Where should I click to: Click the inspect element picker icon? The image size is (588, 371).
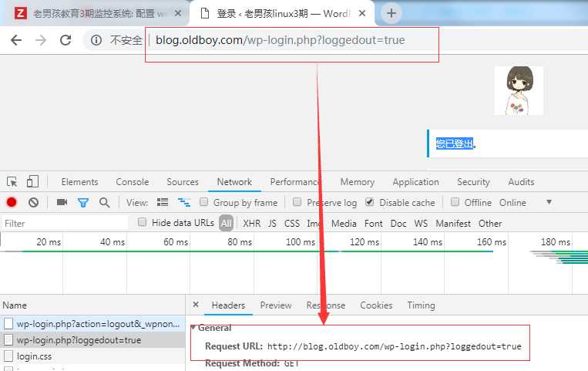12,182
